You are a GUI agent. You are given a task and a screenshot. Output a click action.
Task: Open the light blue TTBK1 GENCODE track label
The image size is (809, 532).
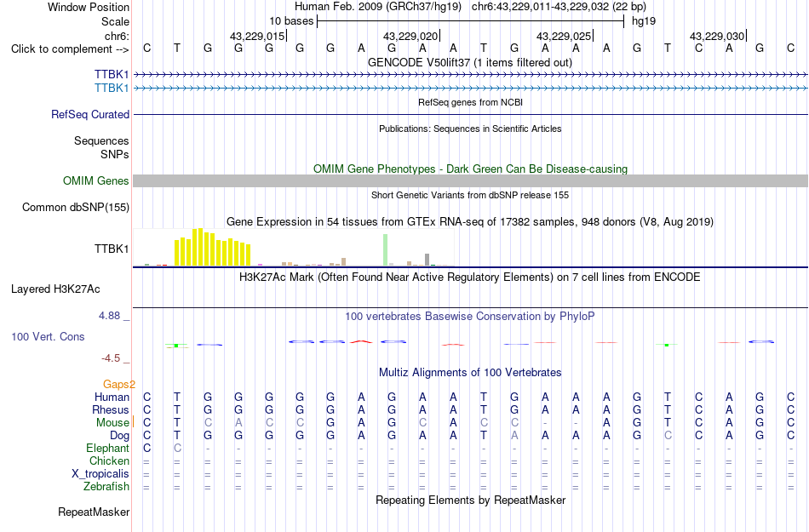(112, 89)
